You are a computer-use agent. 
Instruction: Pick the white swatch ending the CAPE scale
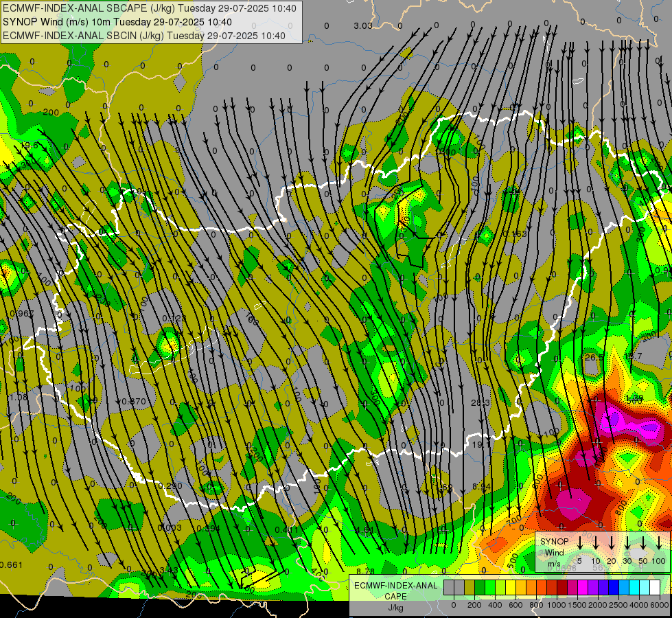pos(655,588)
